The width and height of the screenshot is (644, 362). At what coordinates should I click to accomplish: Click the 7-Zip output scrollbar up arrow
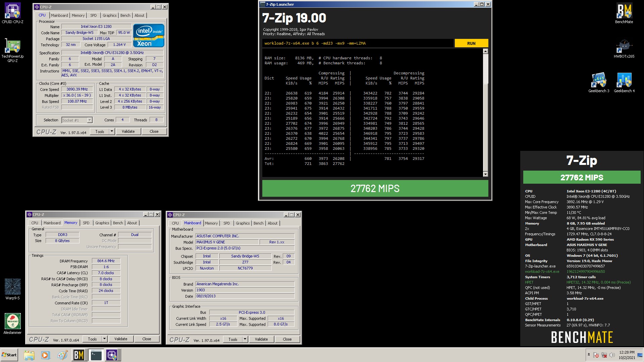point(485,51)
